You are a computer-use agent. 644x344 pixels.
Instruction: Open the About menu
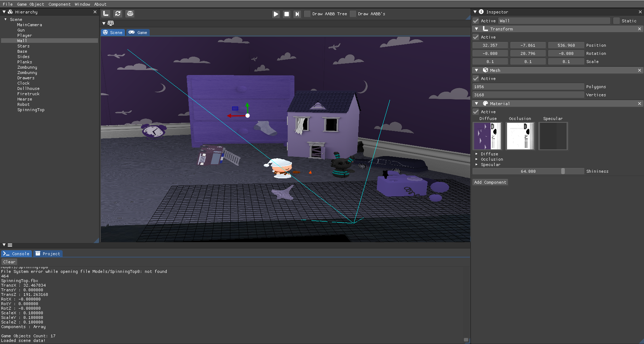100,4
